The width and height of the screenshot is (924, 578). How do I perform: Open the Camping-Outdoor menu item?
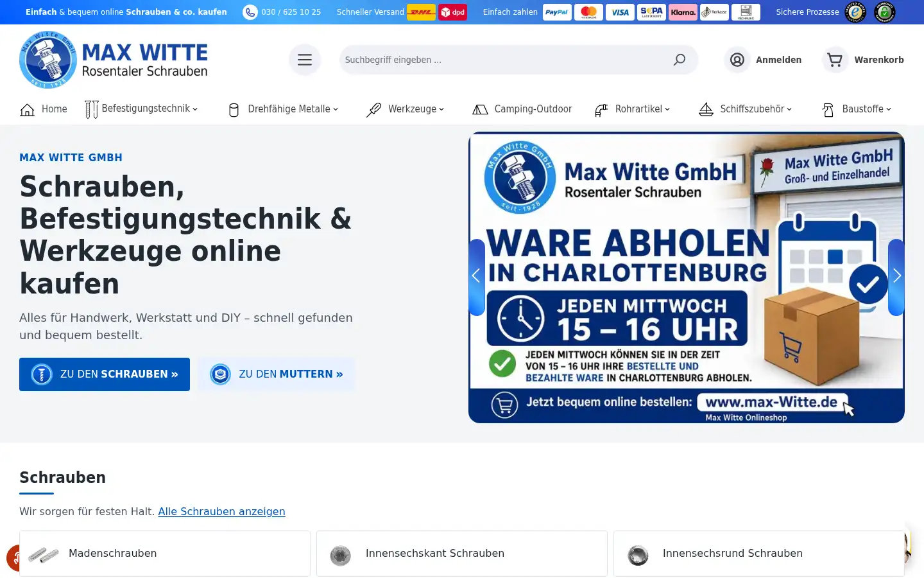pos(533,109)
